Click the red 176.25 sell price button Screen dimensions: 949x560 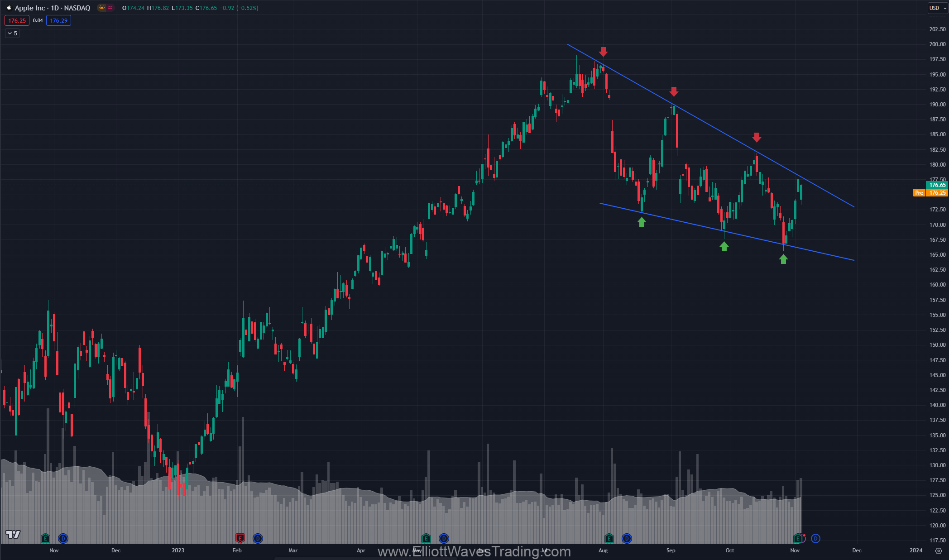click(x=17, y=20)
